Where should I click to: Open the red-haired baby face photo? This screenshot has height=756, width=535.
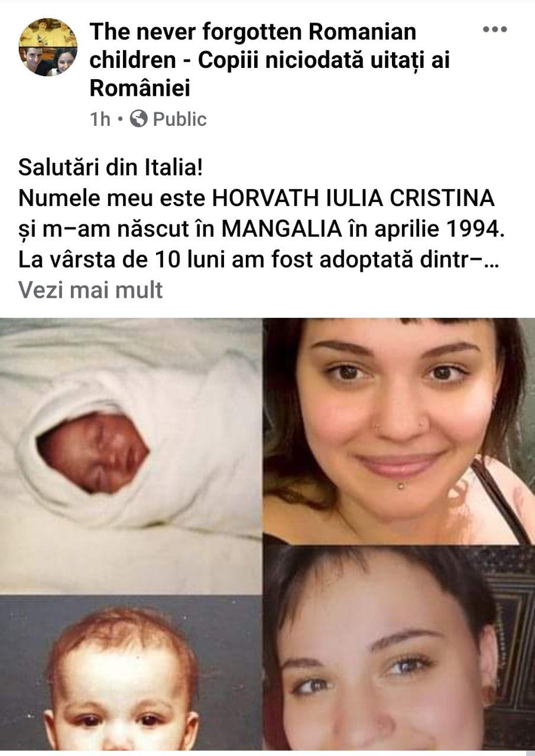tap(131, 673)
